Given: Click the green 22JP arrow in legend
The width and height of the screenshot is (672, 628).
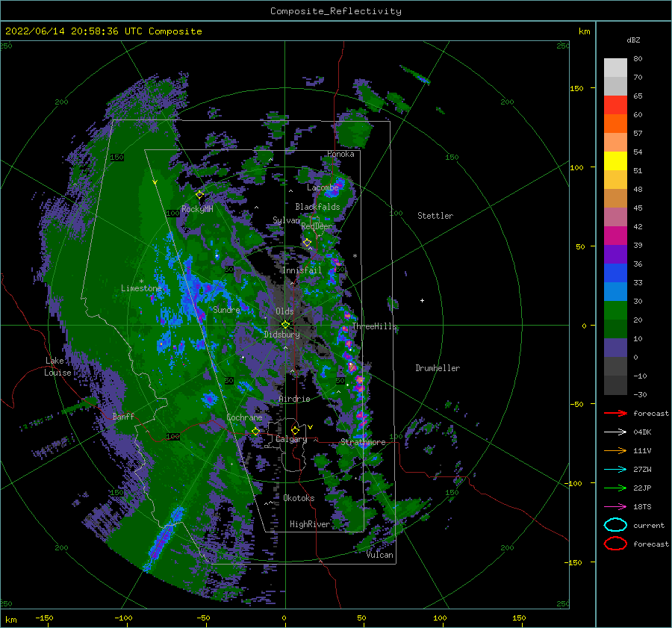Looking at the screenshot, I should (616, 488).
